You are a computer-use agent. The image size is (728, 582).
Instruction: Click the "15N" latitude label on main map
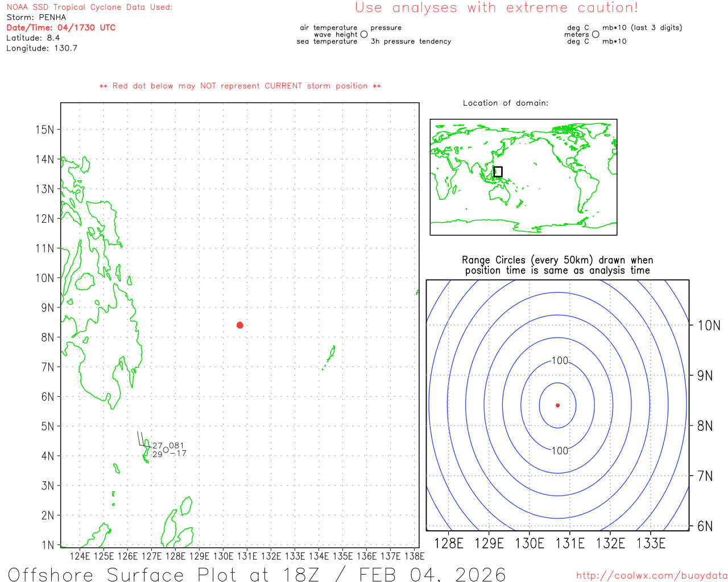45,130
